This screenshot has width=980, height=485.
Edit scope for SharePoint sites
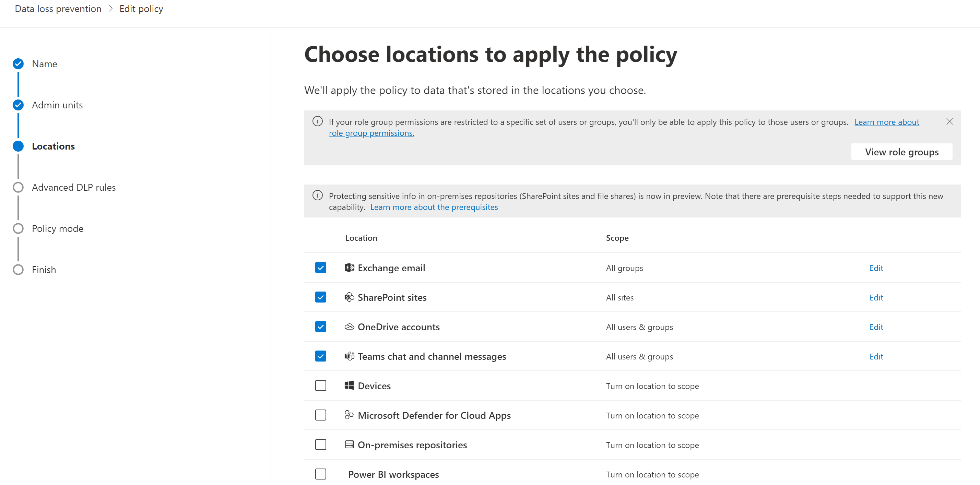pos(876,297)
